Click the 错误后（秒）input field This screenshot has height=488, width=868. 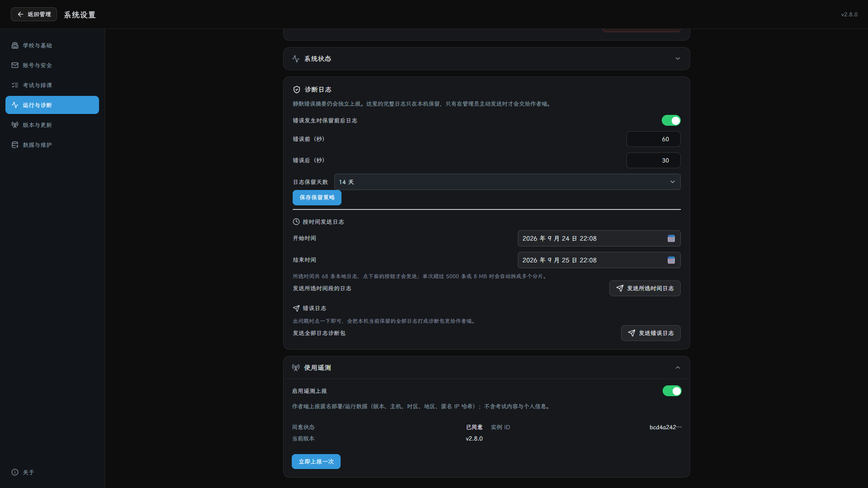[x=653, y=161]
